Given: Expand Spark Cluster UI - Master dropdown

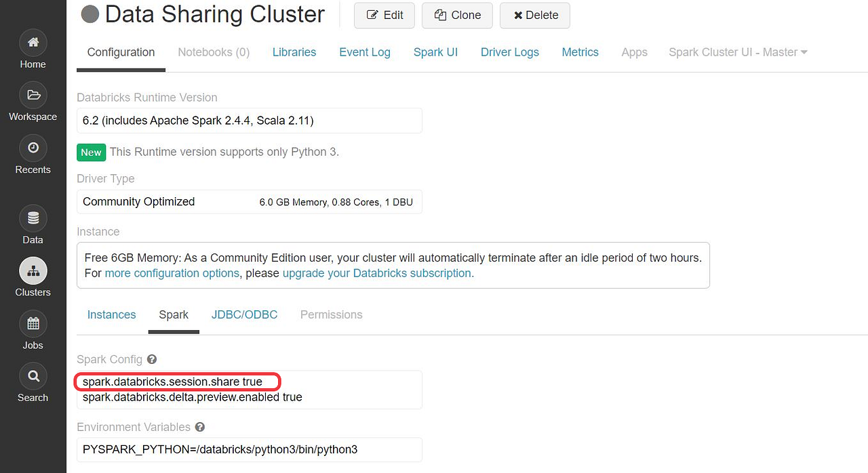Looking at the screenshot, I should [738, 52].
